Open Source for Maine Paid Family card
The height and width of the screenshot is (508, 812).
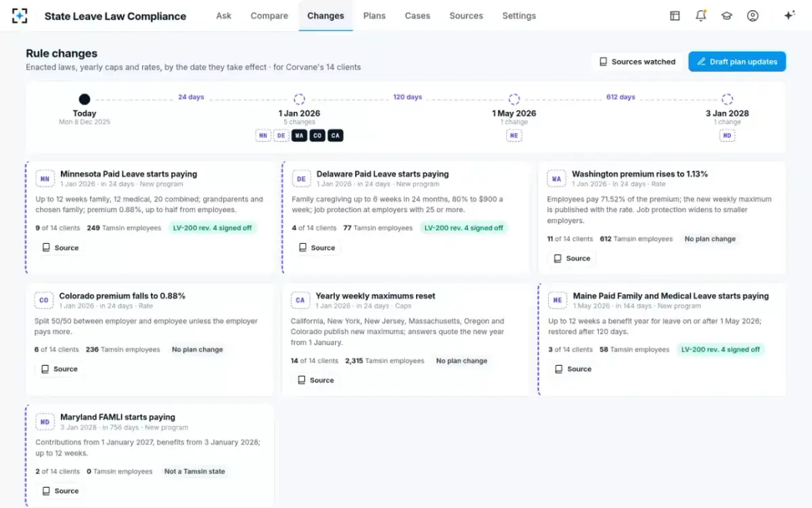(x=572, y=369)
